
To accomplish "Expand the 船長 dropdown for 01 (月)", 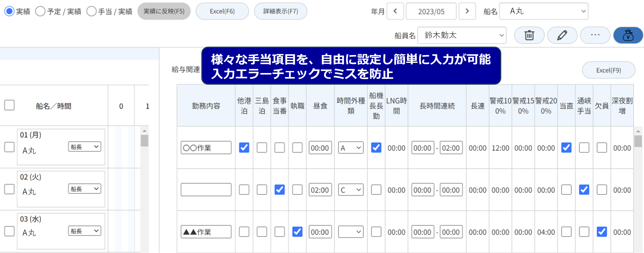I will coord(84,147).
